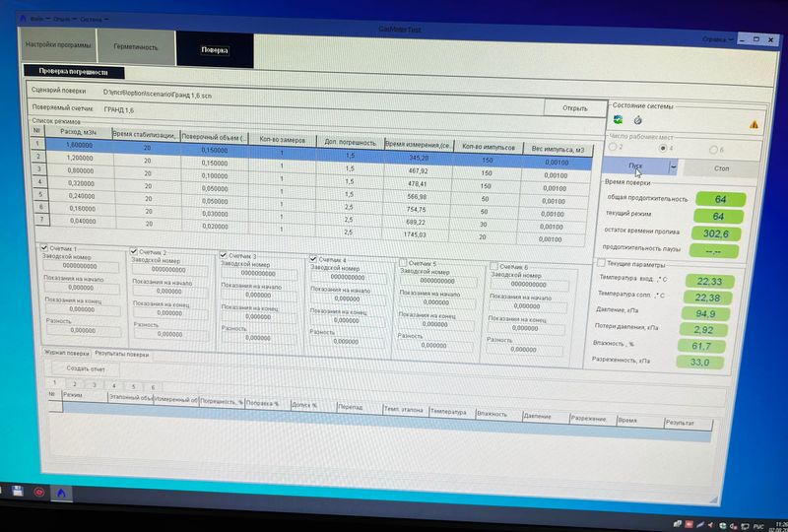
Task: Select the 4 workplaces radio button
Action: pyautogui.click(x=663, y=148)
